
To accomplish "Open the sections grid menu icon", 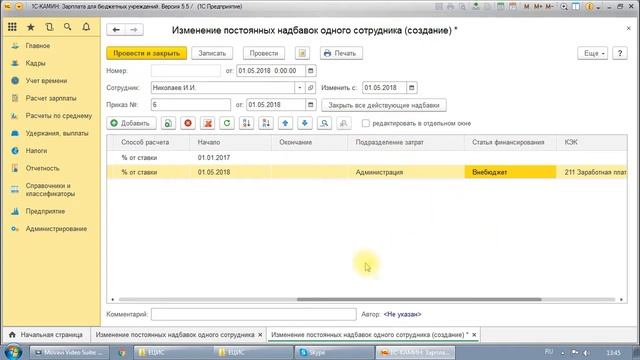I will (x=12, y=27).
